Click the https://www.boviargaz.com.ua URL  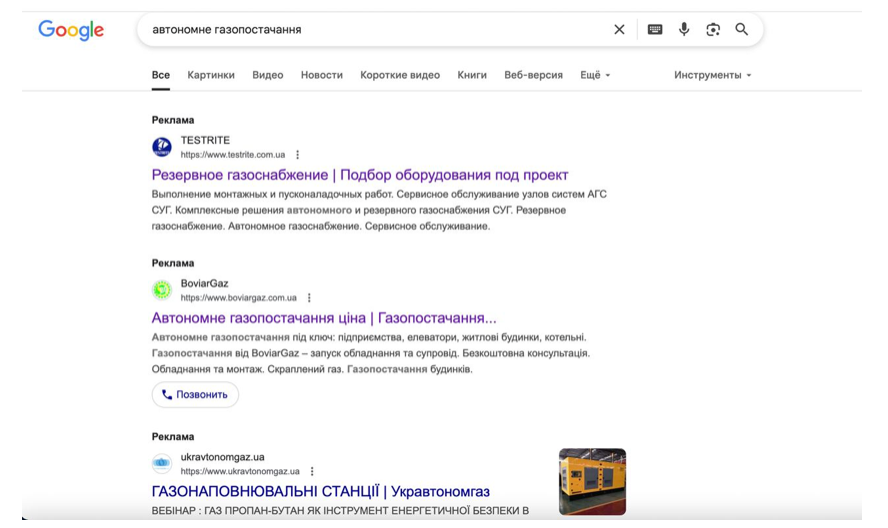tap(238, 298)
